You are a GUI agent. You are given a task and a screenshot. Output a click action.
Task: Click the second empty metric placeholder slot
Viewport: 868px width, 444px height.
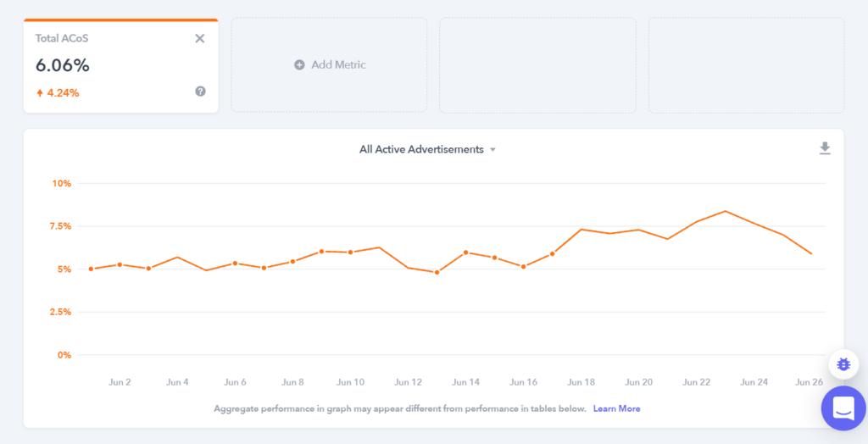(537, 65)
